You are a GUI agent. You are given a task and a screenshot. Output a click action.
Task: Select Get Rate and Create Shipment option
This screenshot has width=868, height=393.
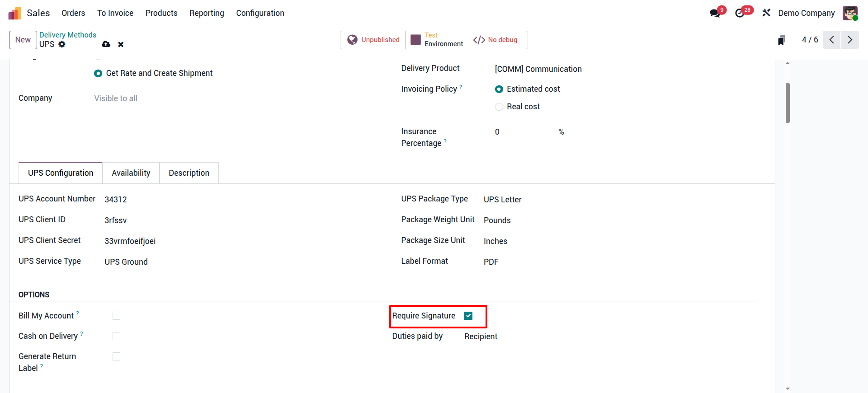click(98, 73)
